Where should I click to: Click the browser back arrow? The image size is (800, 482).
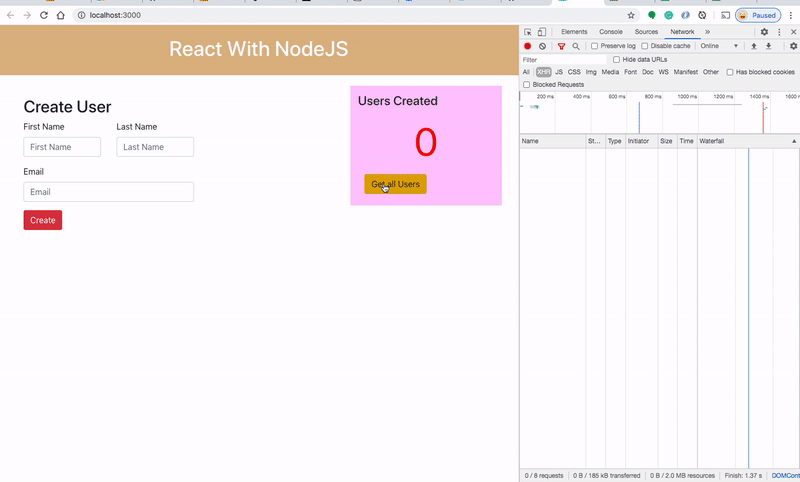click(x=10, y=15)
